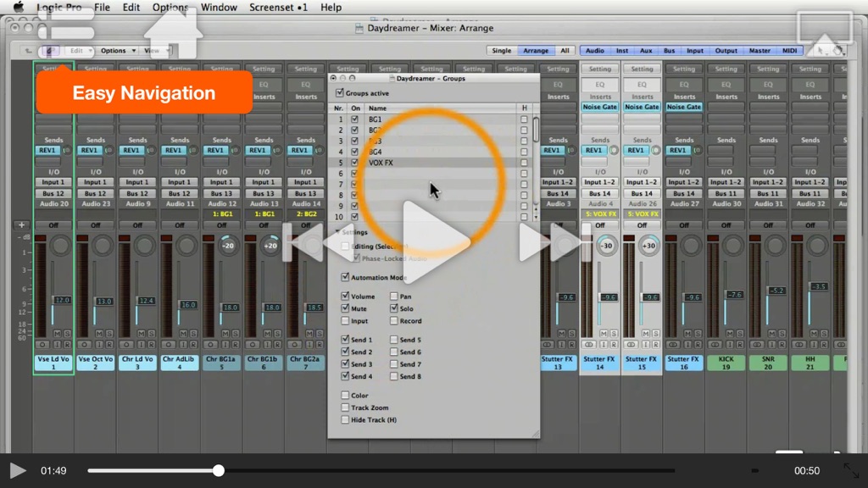Toggle the Groups active checkbox
The image size is (868, 488).
pos(339,93)
